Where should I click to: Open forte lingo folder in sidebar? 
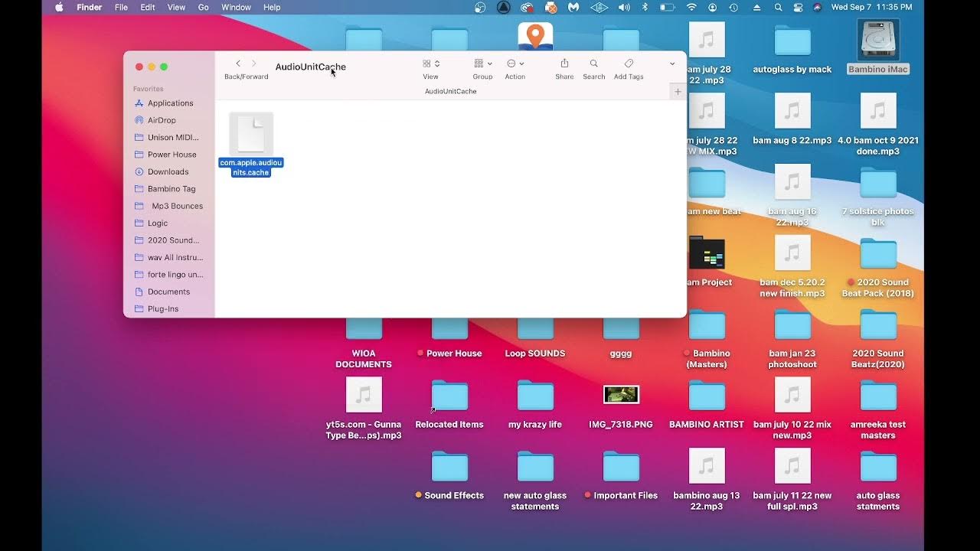[x=175, y=275]
